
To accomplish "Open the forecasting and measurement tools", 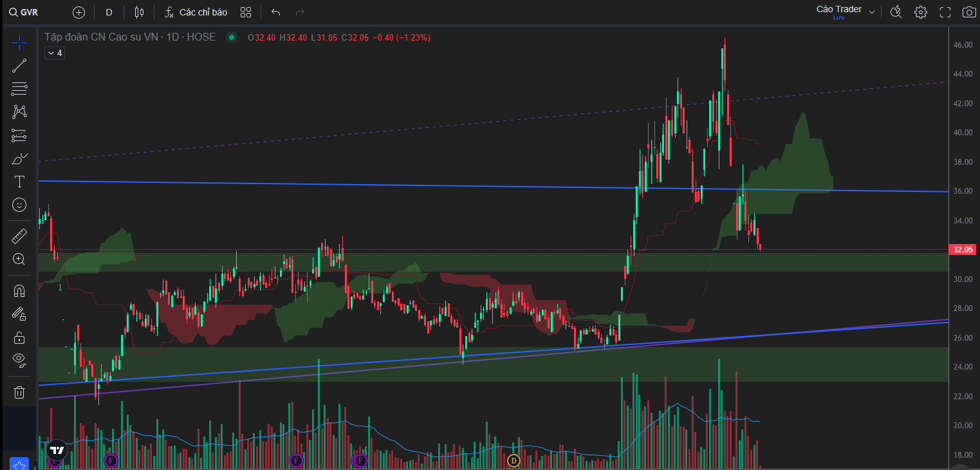I will coord(19,135).
